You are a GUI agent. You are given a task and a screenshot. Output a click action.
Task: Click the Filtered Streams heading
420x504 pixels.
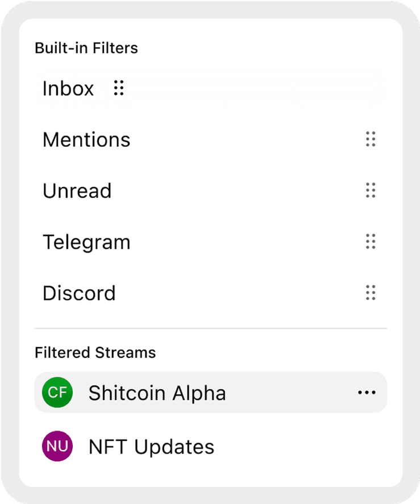[95, 353]
